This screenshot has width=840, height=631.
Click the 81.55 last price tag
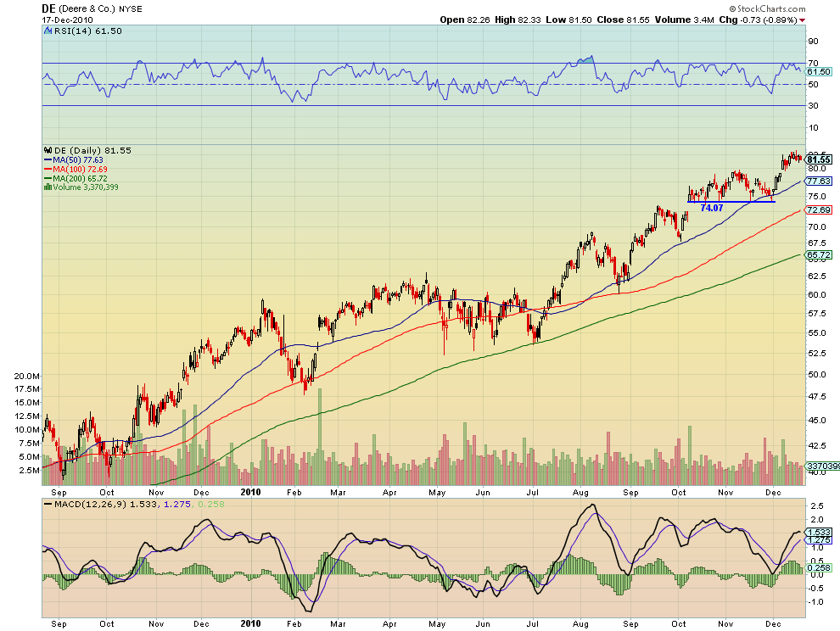pyautogui.click(x=819, y=159)
